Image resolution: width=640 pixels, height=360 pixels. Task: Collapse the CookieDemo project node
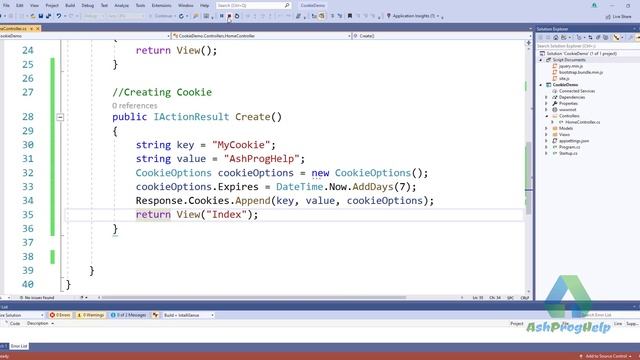point(541,85)
